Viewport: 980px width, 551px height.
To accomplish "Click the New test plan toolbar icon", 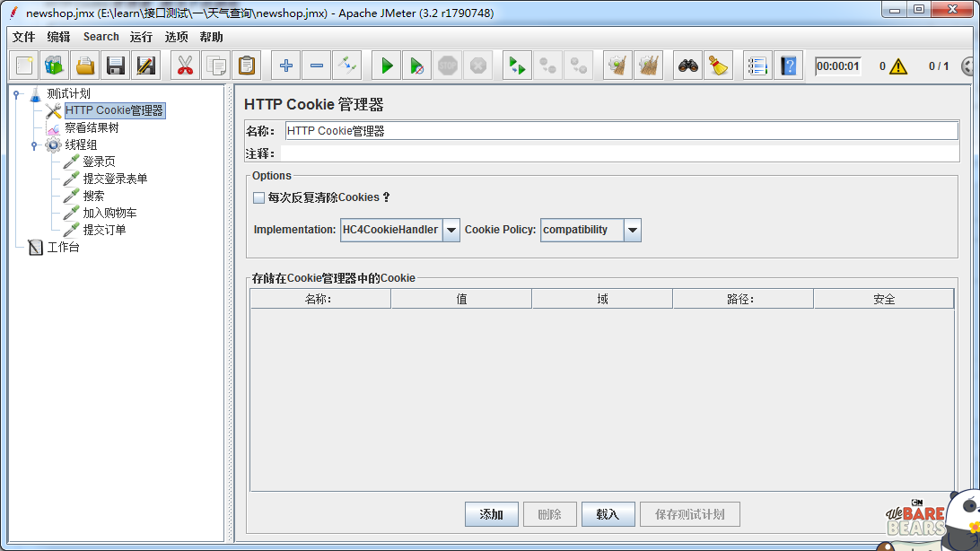I will [24, 66].
